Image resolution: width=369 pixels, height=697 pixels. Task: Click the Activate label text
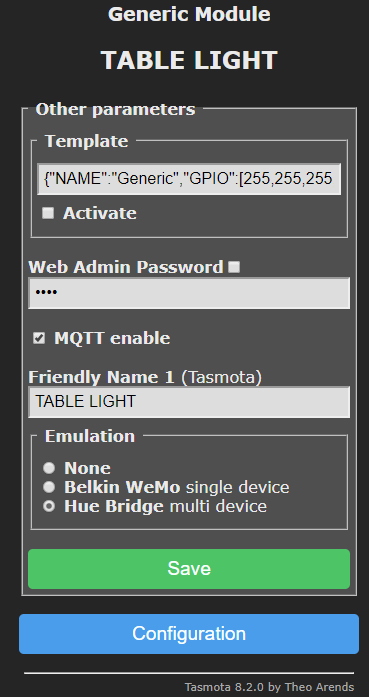tap(100, 213)
